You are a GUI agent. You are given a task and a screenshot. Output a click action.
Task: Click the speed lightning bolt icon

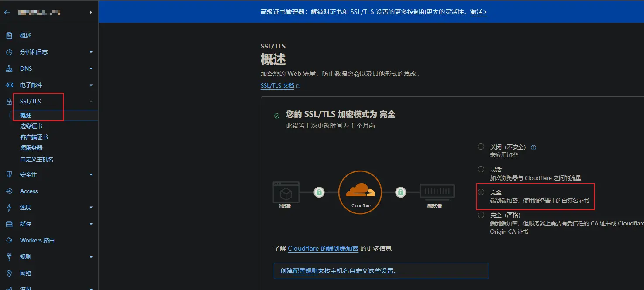9,208
